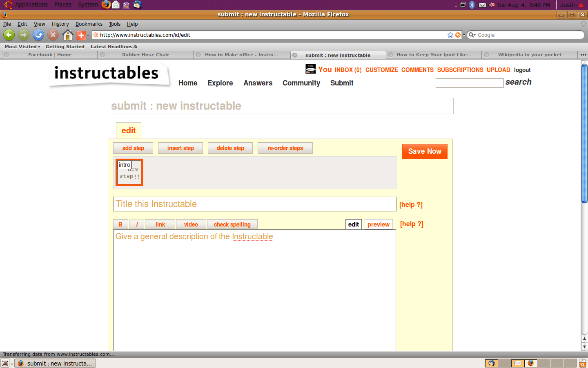
Task: Open the Tools menu
Action: [115, 24]
